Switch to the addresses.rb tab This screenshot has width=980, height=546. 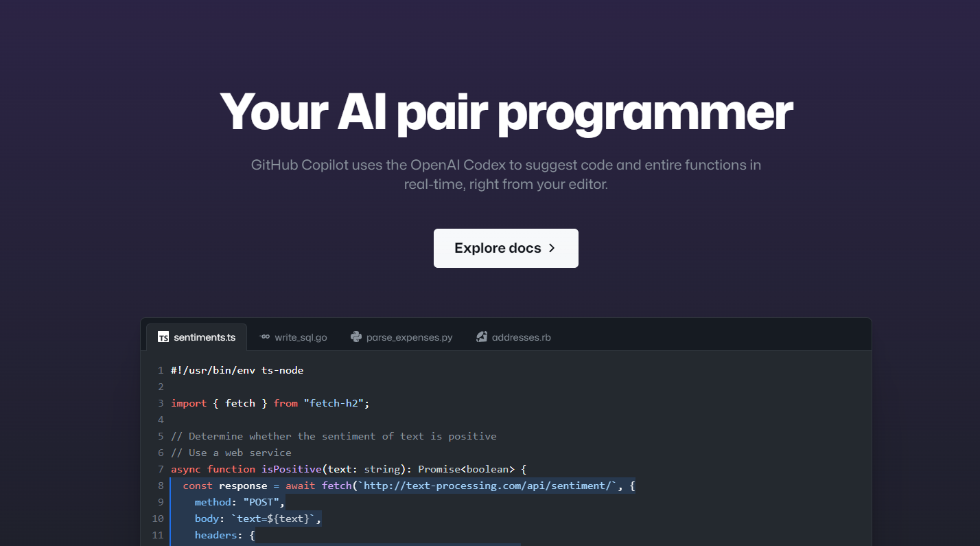[x=513, y=337]
